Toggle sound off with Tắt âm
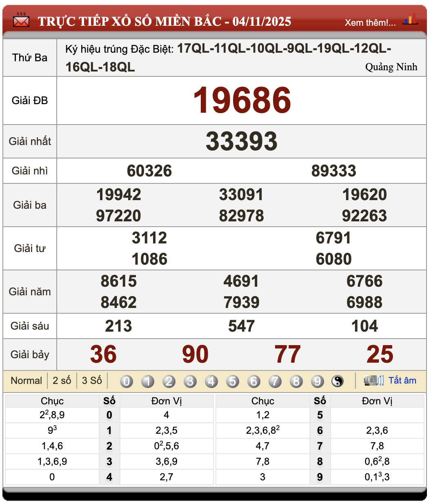431x504 pixels. pos(402,381)
